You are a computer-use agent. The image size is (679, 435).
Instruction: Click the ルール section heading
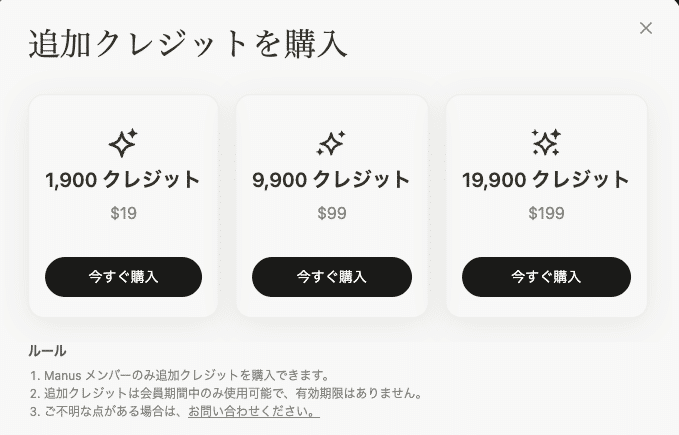coord(47,351)
